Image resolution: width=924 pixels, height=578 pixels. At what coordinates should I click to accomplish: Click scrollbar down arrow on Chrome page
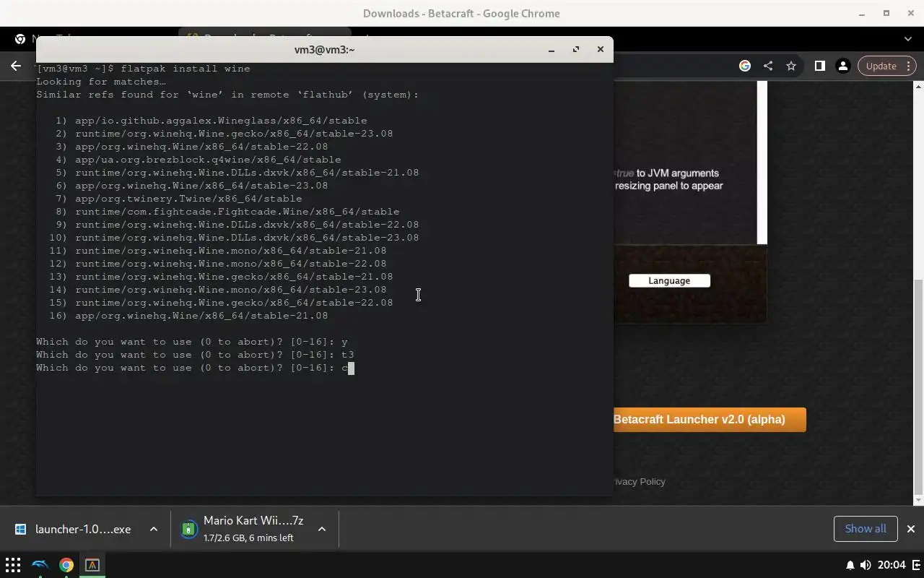pyautogui.click(x=918, y=500)
